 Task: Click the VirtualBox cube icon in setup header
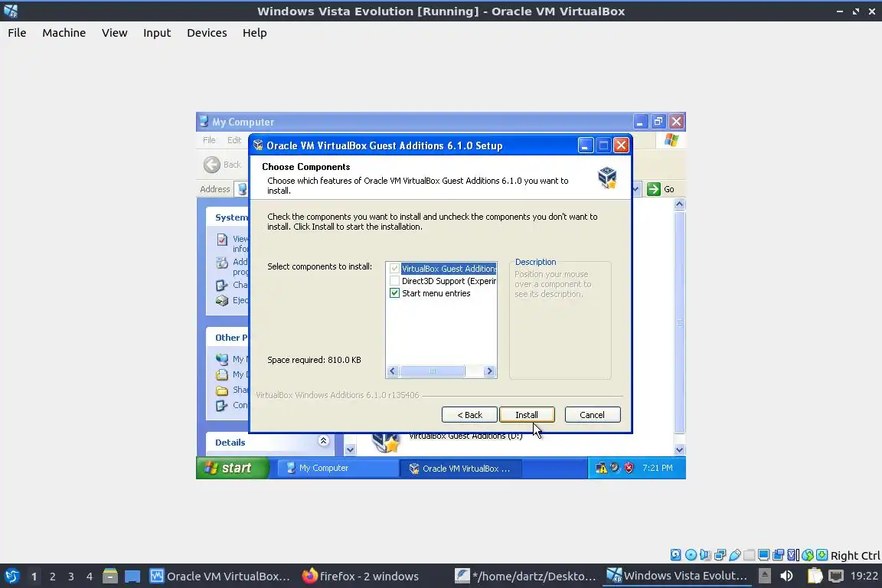(x=607, y=178)
